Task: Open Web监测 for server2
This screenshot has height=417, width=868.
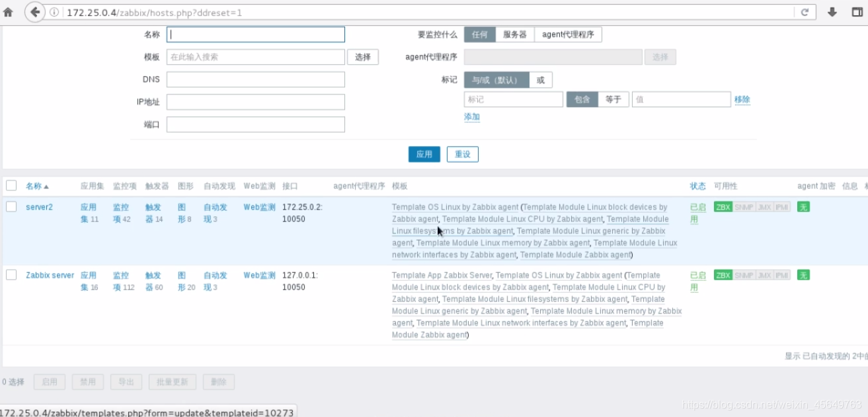Action: click(x=259, y=208)
